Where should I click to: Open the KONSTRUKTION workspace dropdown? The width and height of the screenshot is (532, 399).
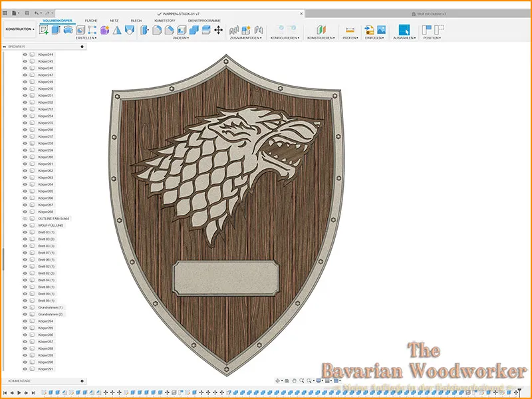[x=20, y=29]
